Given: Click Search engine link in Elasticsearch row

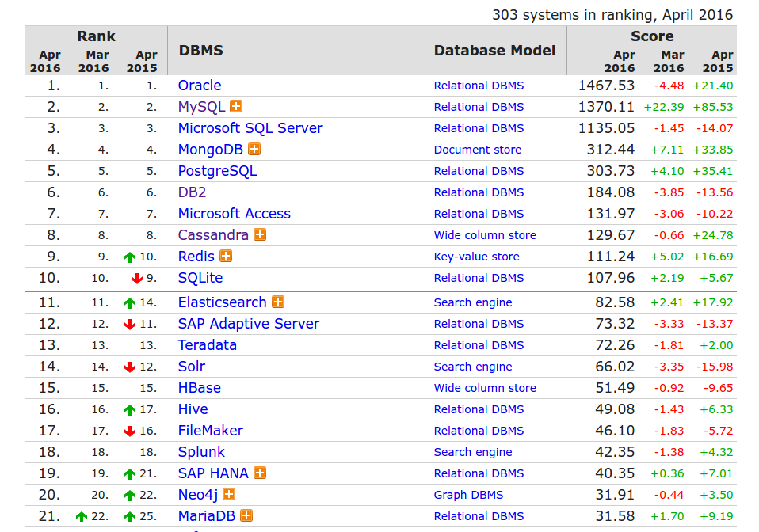Looking at the screenshot, I should (473, 302).
